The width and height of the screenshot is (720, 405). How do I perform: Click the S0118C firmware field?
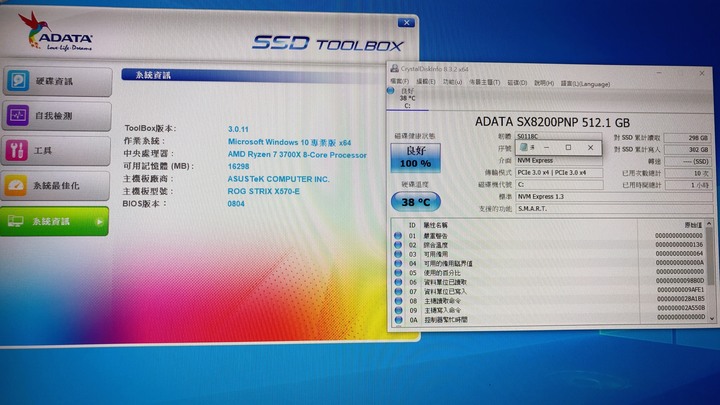(559, 136)
